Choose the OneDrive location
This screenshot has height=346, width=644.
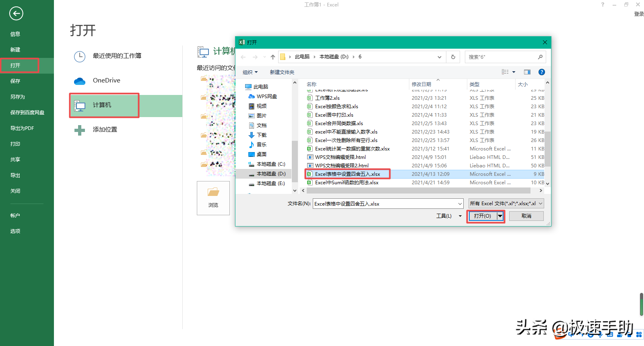(106, 80)
